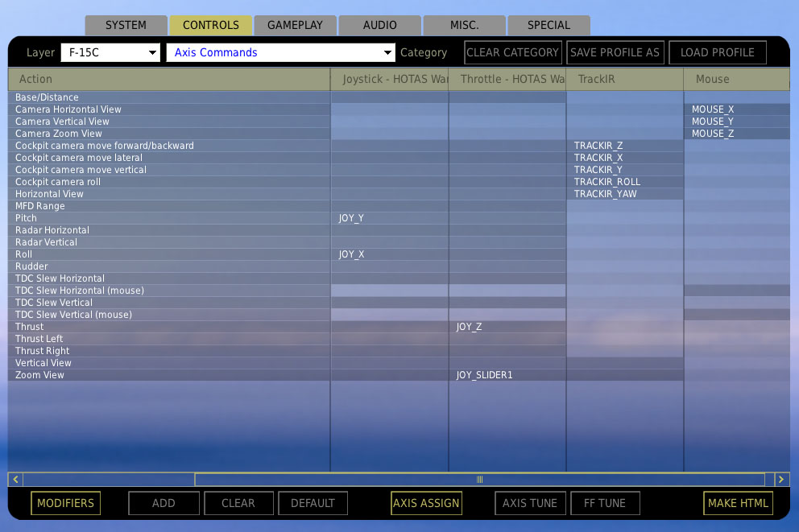Image resolution: width=799 pixels, height=532 pixels.
Task: Click the JOY_Z binding for Thrust
Action: pos(507,327)
